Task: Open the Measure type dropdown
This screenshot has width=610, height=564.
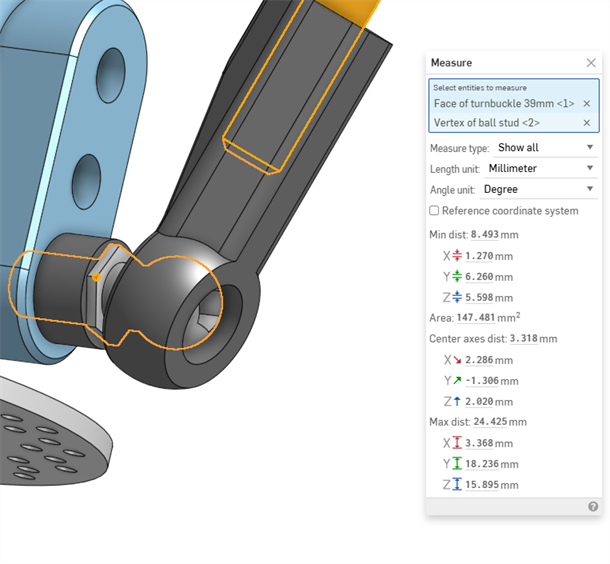Action: tap(545, 148)
